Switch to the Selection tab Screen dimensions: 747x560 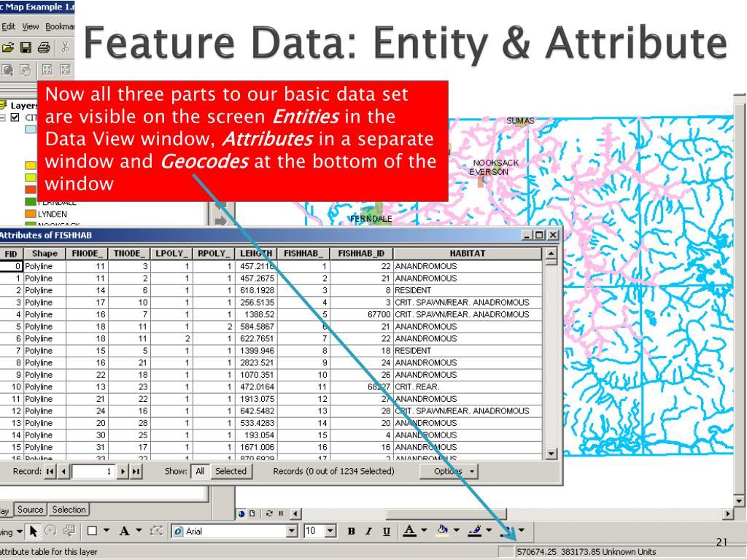pos(69,510)
